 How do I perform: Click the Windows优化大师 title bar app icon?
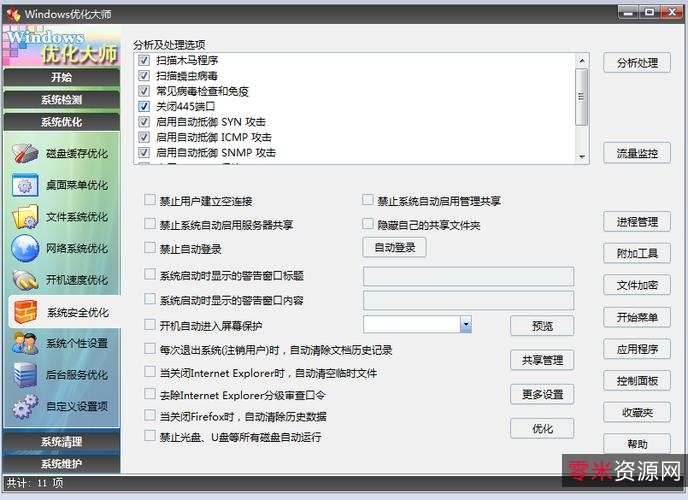tap(13, 14)
